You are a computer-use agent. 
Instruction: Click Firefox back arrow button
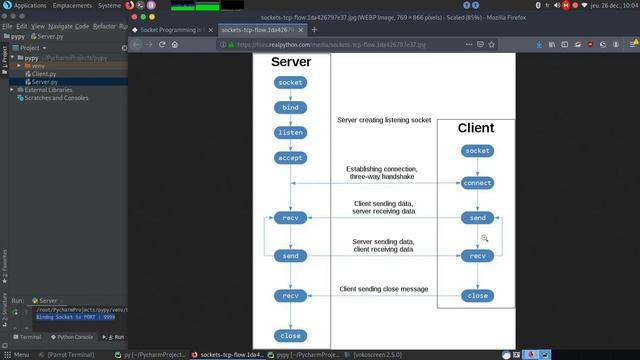(x=136, y=44)
